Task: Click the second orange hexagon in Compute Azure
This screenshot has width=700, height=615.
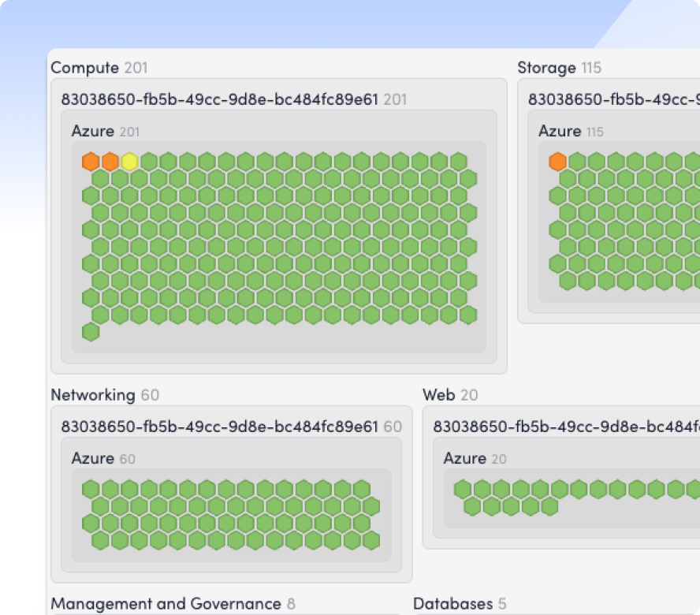Action: (x=110, y=161)
